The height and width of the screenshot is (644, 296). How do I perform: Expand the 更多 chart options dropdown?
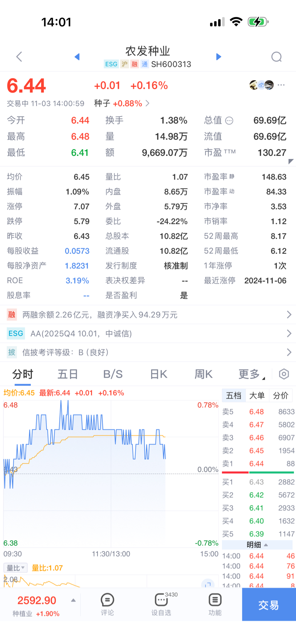(252, 374)
